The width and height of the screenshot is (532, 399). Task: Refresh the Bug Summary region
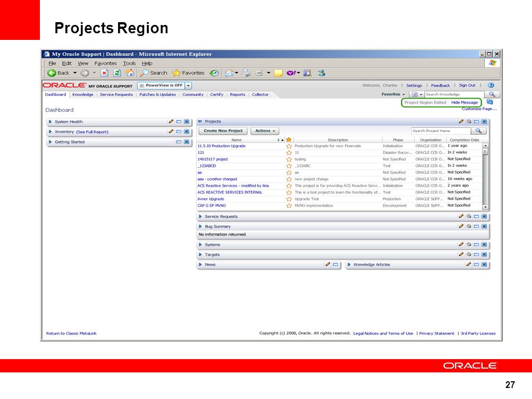pyautogui.click(x=469, y=226)
